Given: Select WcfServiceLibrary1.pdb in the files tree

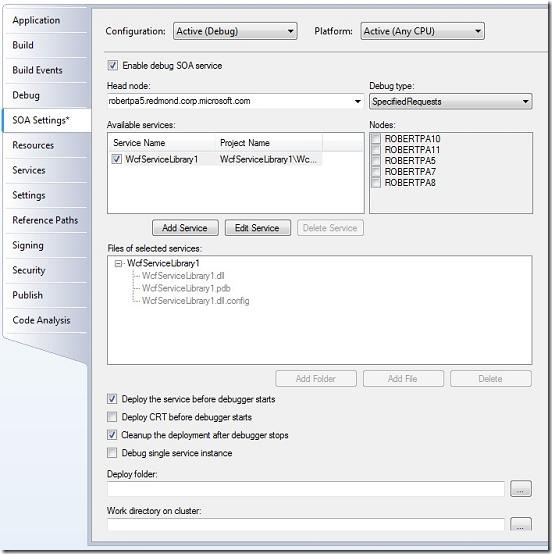Looking at the screenshot, I should (x=186, y=288).
